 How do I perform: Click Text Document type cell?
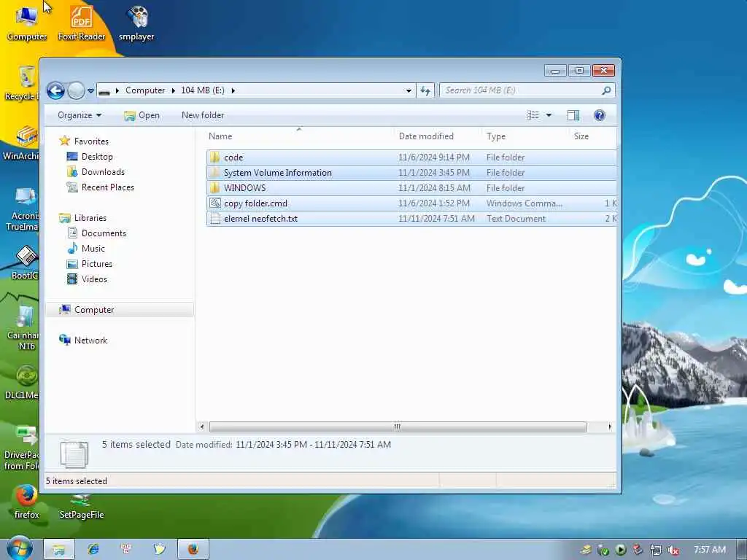(x=516, y=219)
